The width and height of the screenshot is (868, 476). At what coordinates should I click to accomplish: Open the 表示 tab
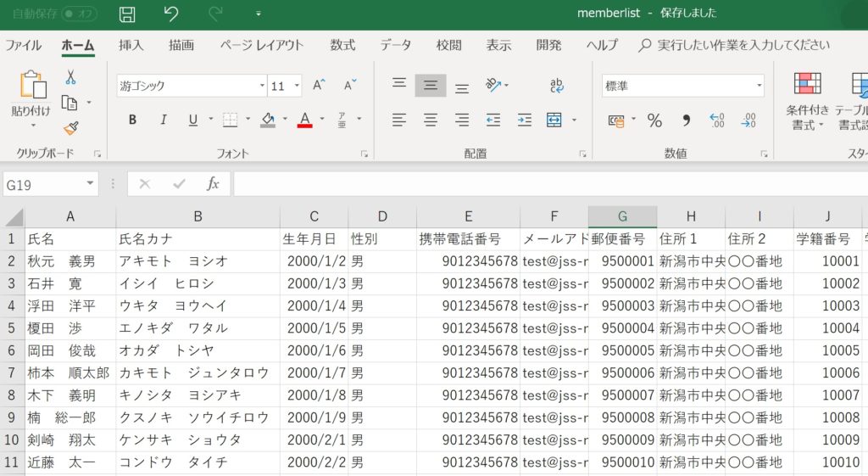[498, 45]
